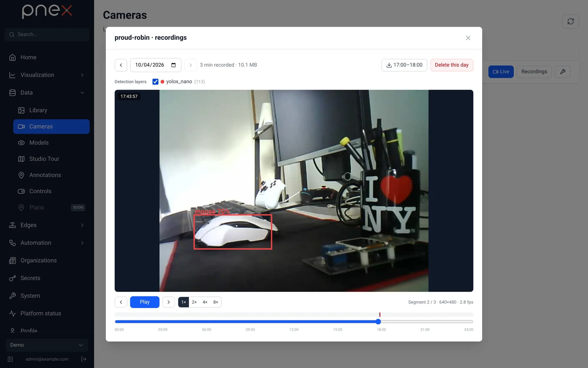Click admin@example.com account text
The width and height of the screenshot is (588, 368).
click(47, 359)
